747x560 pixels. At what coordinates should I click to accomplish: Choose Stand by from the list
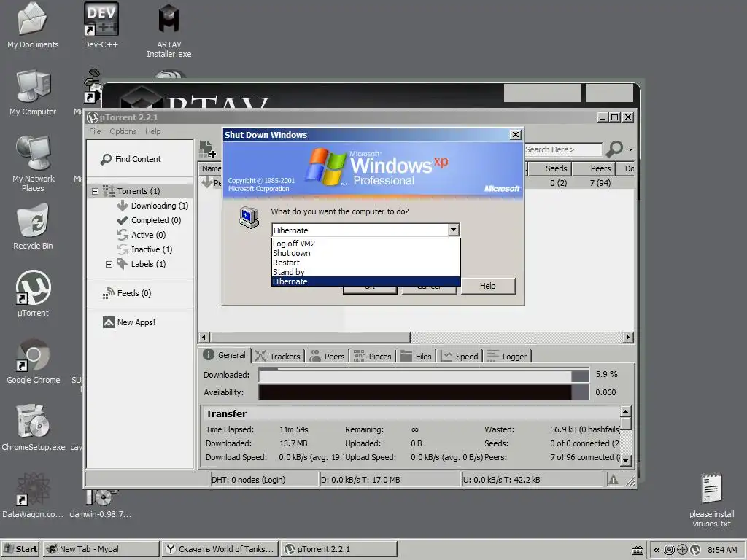(x=366, y=272)
